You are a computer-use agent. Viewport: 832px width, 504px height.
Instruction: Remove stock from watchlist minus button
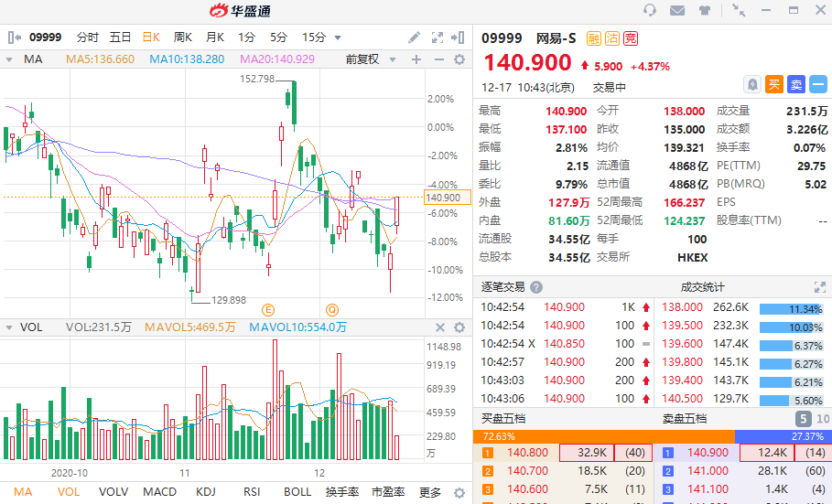tap(818, 84)
